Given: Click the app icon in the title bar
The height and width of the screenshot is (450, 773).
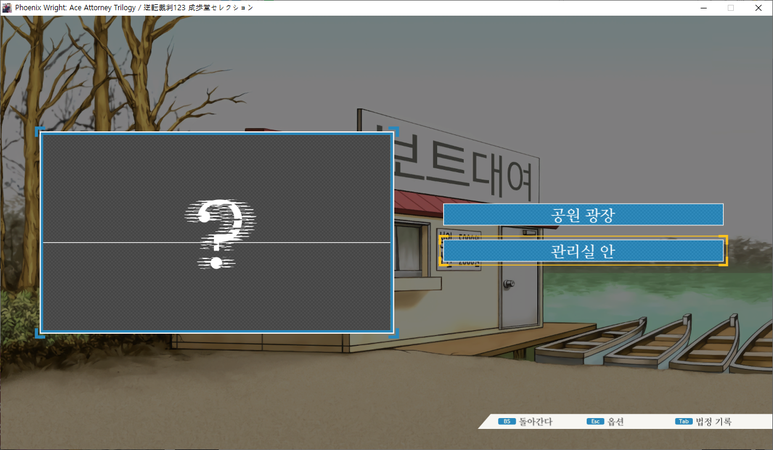Looking at the screenshot, I should [x=7, y=7].
